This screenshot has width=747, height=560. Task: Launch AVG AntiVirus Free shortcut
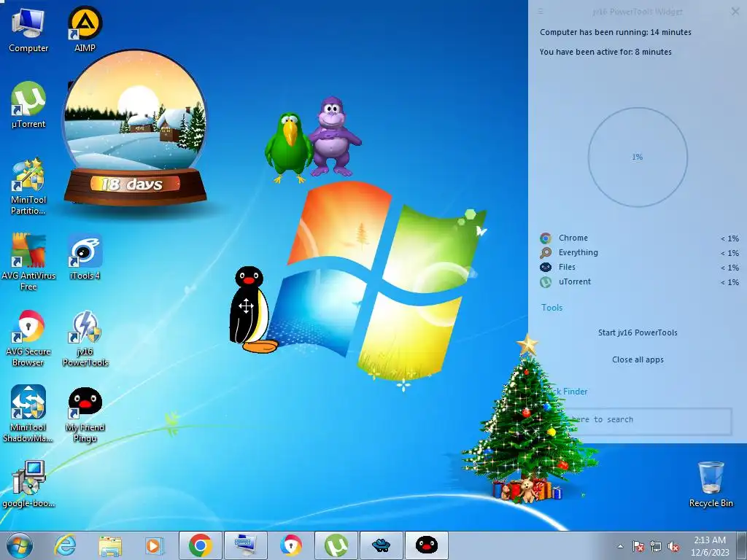[x=28, y=262]
